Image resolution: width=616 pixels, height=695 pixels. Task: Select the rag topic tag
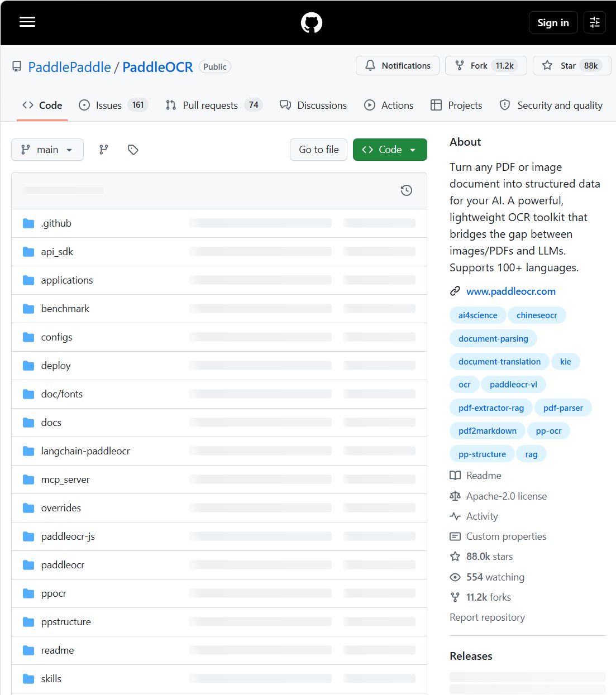(531, 454)
